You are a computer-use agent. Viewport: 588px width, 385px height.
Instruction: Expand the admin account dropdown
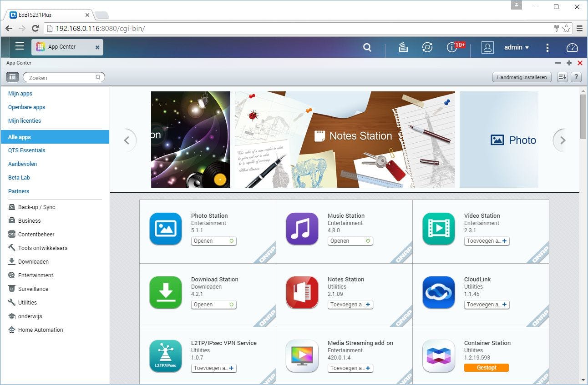[517, 47]
